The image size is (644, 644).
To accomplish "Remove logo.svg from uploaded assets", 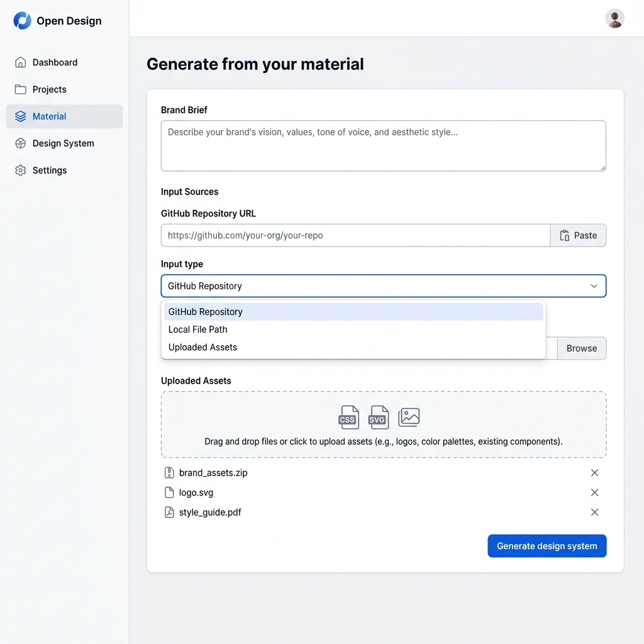I will pyautogui.click(x=594, y=492).
